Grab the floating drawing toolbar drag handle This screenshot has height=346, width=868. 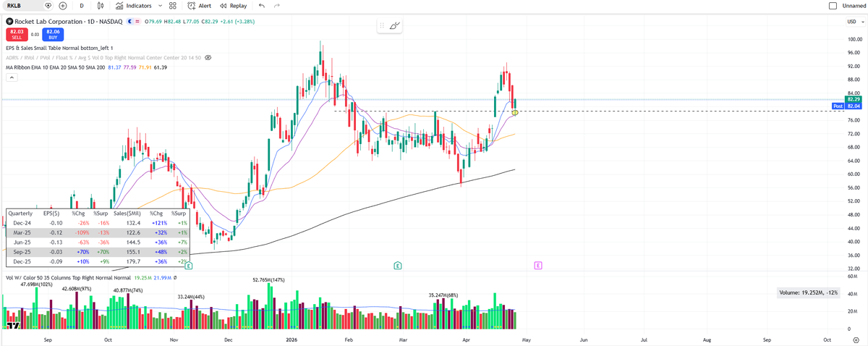click(382, 25)
